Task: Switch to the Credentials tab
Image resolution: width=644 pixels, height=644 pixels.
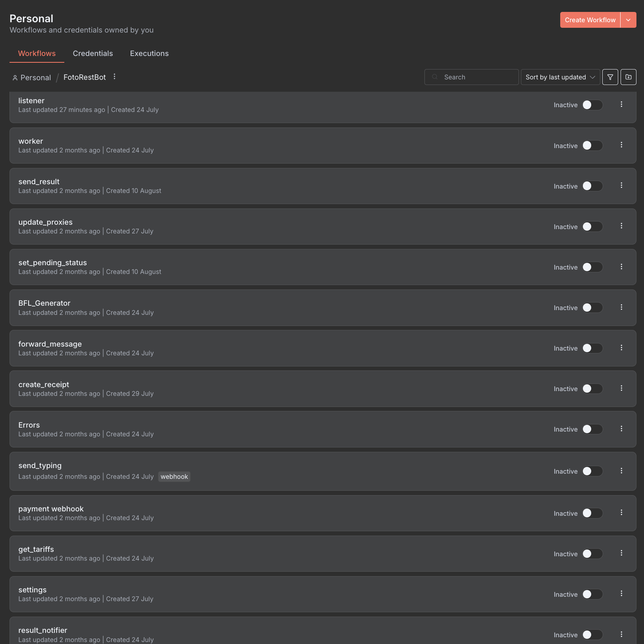Action: tap(93, 54)
